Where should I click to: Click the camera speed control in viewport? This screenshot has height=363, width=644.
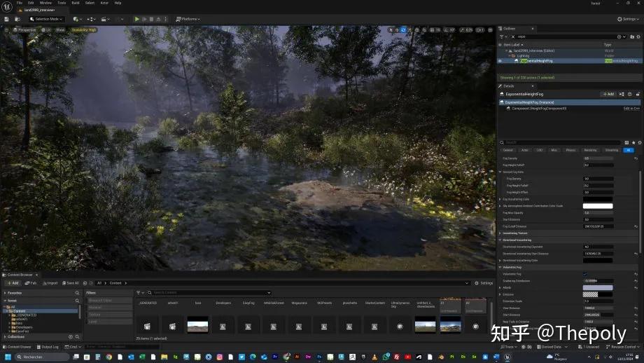(x=479, y=30)
